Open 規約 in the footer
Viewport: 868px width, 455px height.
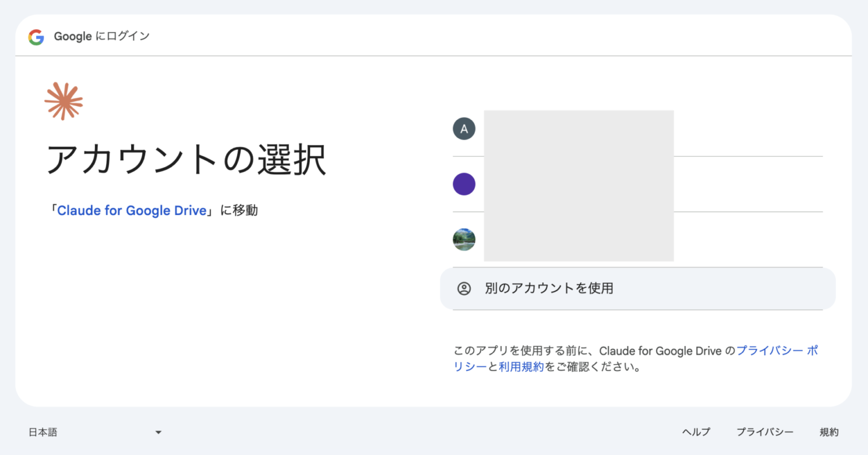829,432
